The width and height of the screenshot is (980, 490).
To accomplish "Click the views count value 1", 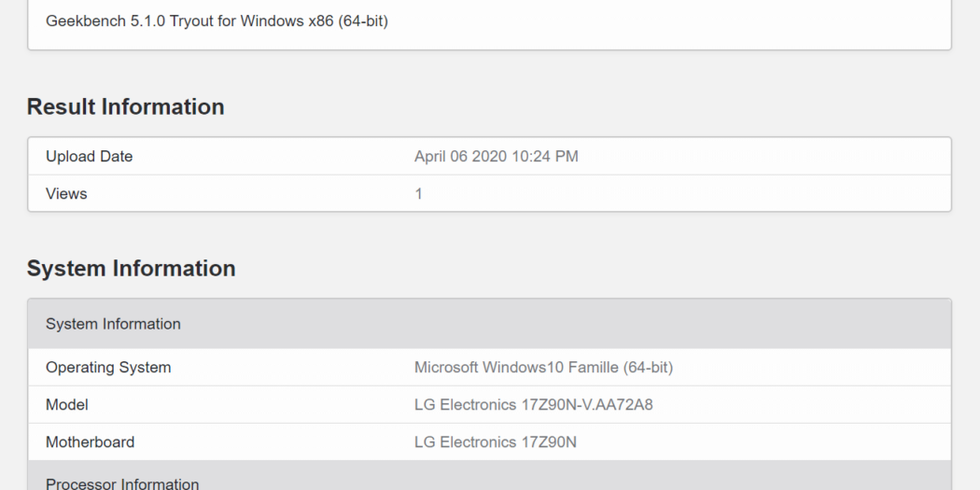I will (418, 194).
